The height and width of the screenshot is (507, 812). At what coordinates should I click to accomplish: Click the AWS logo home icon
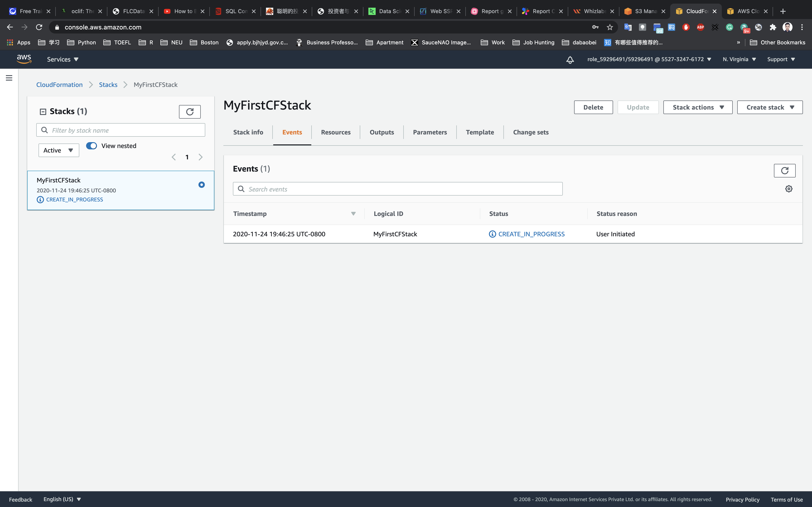[x=24, y=59]
